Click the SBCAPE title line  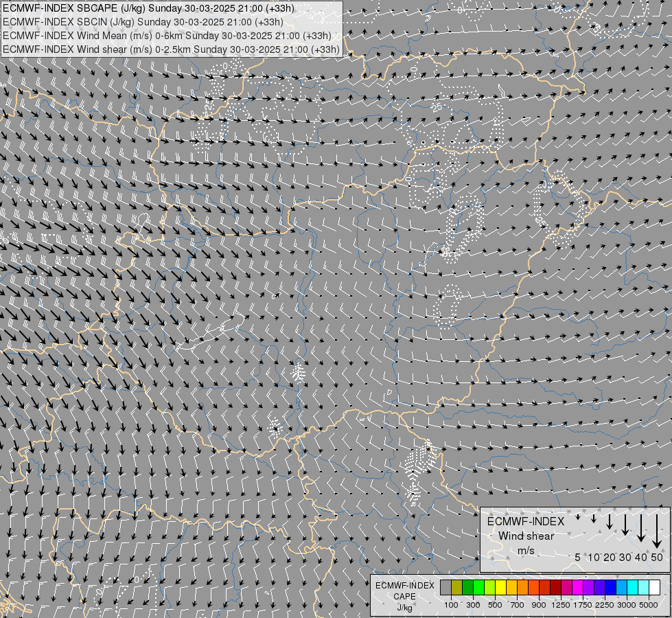tap(148, 8)
